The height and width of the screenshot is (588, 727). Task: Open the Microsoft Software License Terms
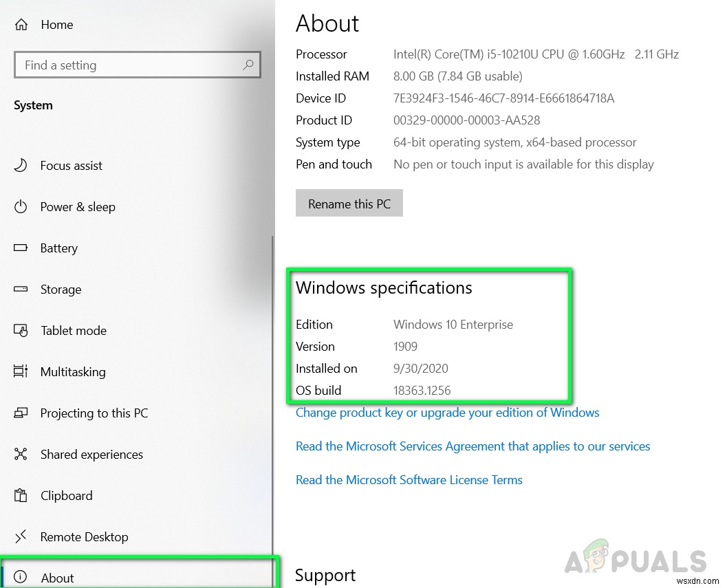point(409,479)
